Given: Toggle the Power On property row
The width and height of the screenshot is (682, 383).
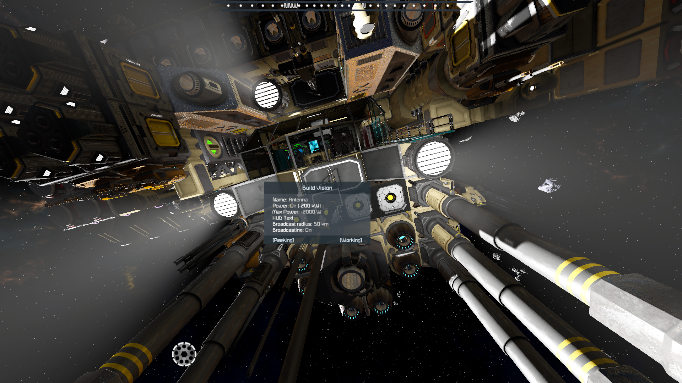Looking at the screenshot, I should 297,206.
